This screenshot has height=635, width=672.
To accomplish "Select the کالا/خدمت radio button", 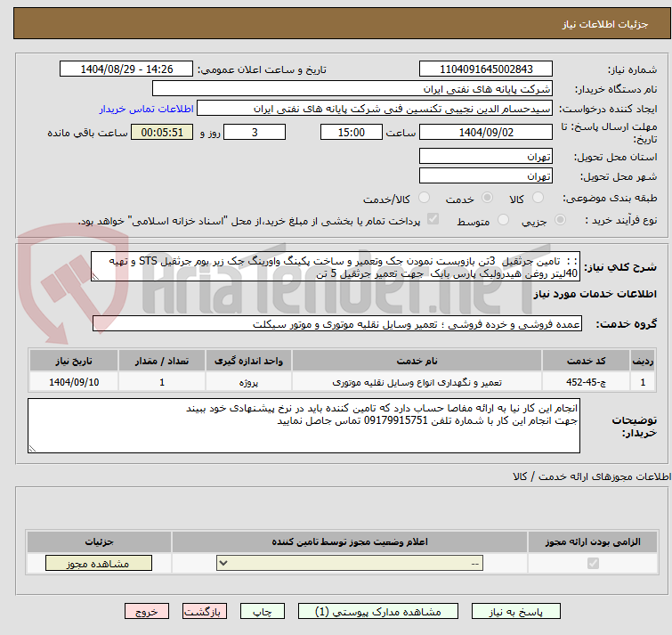I will [x=424, y=198].
